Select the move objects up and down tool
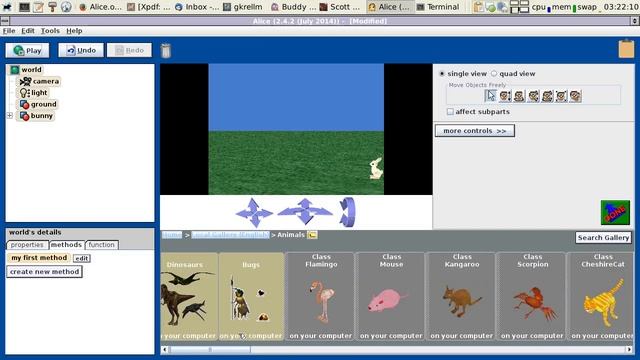The width and height of the screenshot is (640, 360). tap(505, 96)
